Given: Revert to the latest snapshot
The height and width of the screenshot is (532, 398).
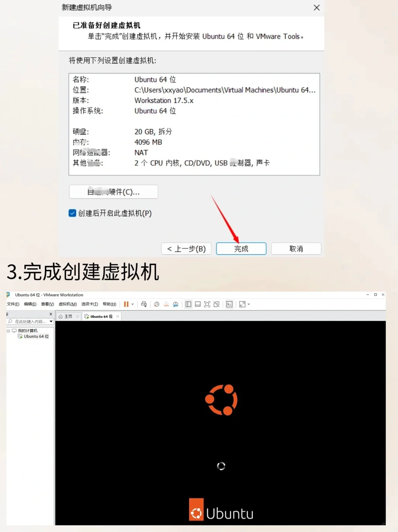Looking at the screenshot, I should point(166,304).
